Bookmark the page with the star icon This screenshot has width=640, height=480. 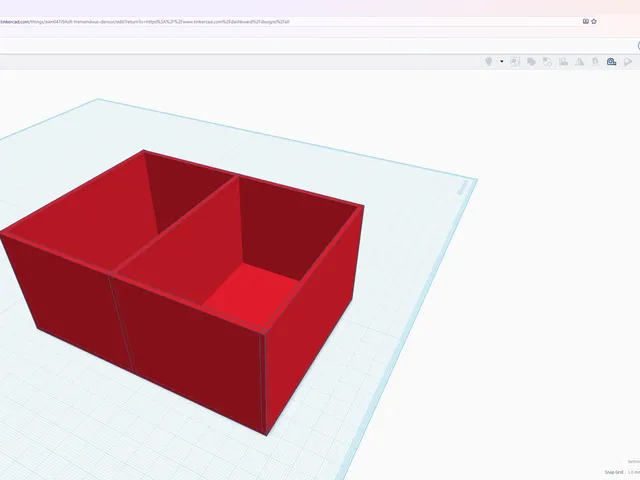(x=594, y=22)
